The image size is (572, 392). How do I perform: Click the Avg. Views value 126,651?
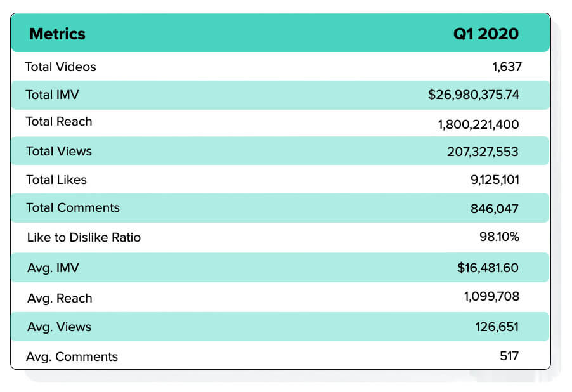pyautogui.click(x=497, y=327)
